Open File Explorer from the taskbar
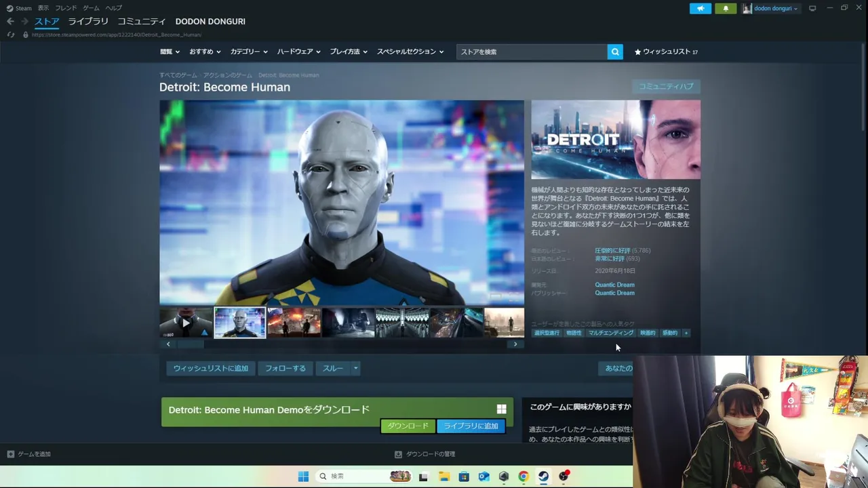868x488 pixels. pos(443,476)
